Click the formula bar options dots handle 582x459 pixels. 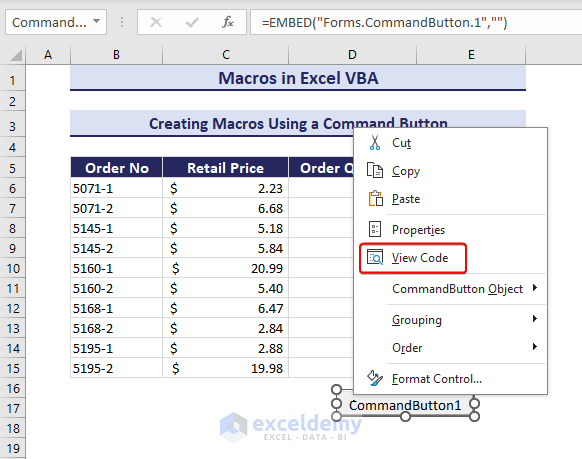pyautogui.click(x=122, y=22)
